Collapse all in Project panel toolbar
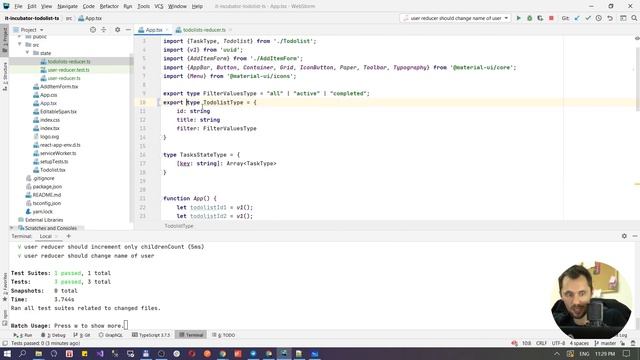 pos(104,30)
